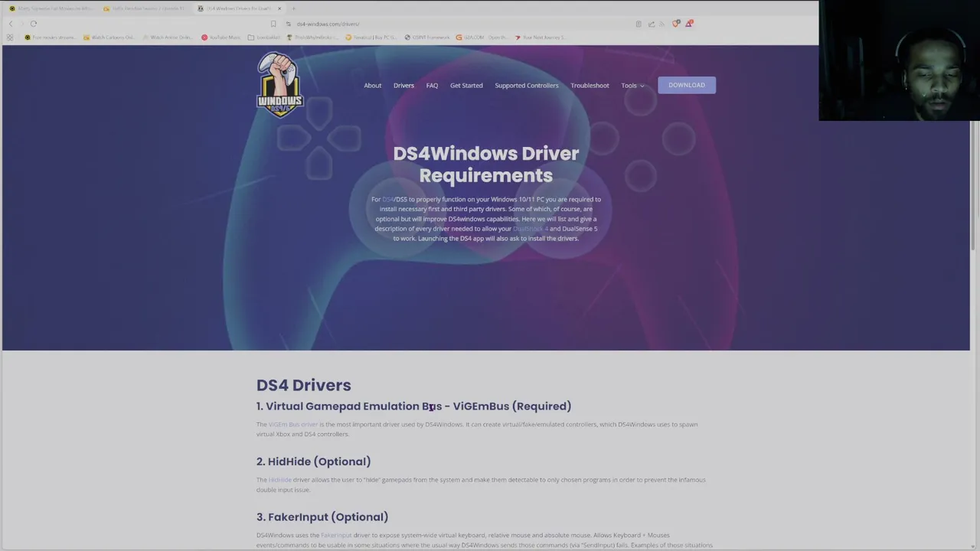This screenshot has height=551, width=980.
Task: Open the FAQ menu item
Action: pos(432,85)
